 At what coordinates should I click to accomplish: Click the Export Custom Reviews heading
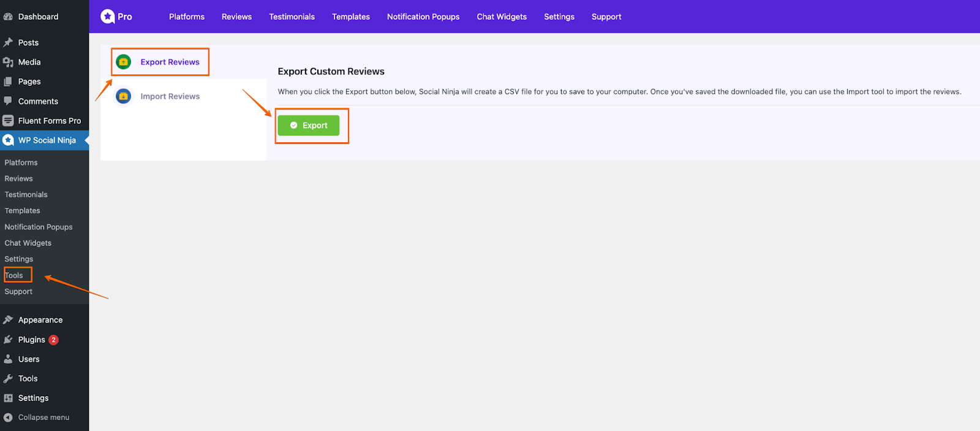click(x=331, y=71)
